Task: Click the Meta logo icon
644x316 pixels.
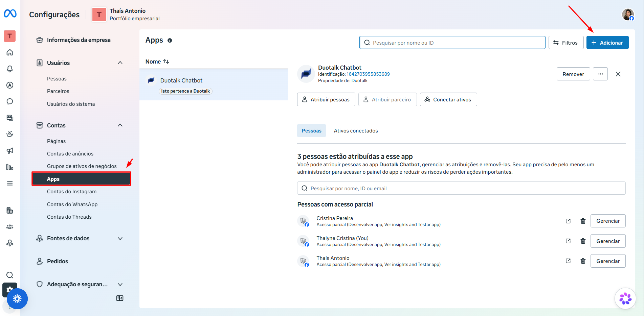Action: click(x=10, y=14)
